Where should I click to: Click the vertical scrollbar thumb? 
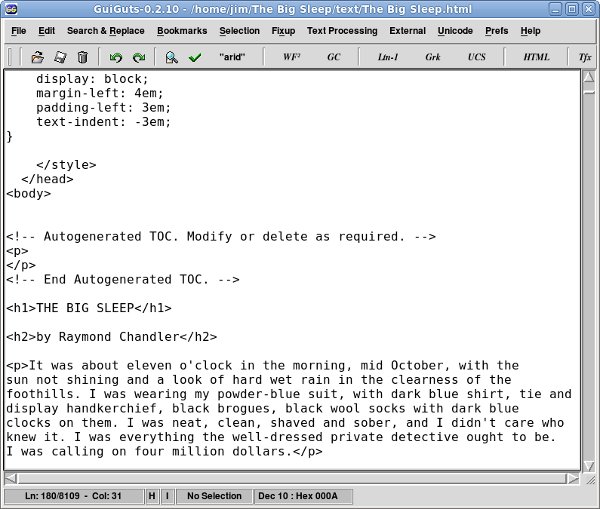pyautogui.click(x=589, y=92)
